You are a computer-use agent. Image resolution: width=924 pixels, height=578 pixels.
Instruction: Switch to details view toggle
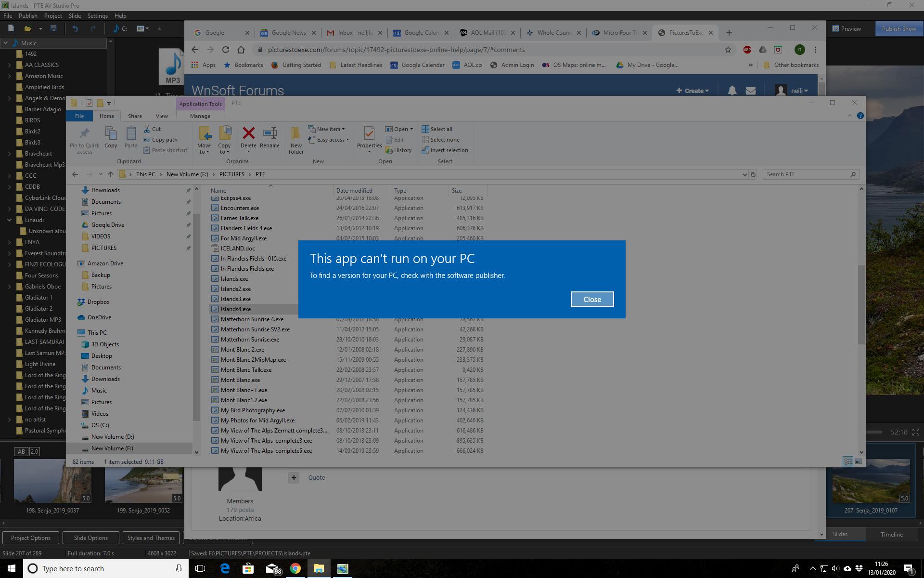[848, 461]
